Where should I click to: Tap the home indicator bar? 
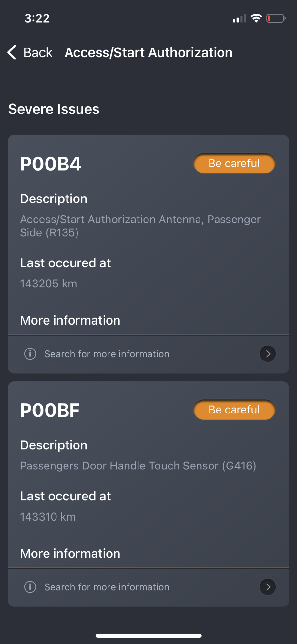pyautogui.click(x=148, y=636)
